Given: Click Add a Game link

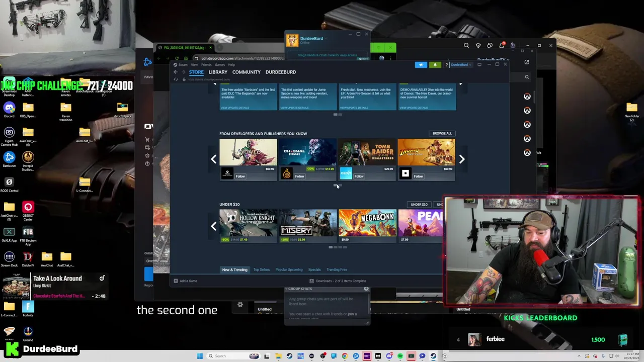Looking at the screenshot, I should point(185,281).
